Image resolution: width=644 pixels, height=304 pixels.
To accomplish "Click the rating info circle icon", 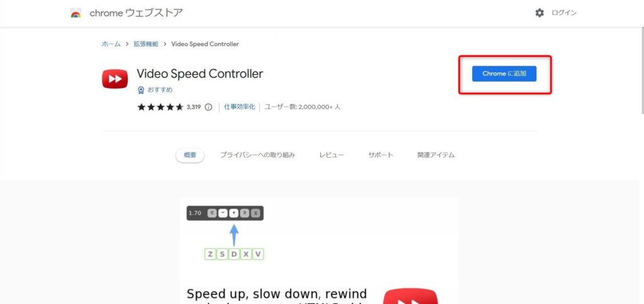I will [x=209, y=107].
